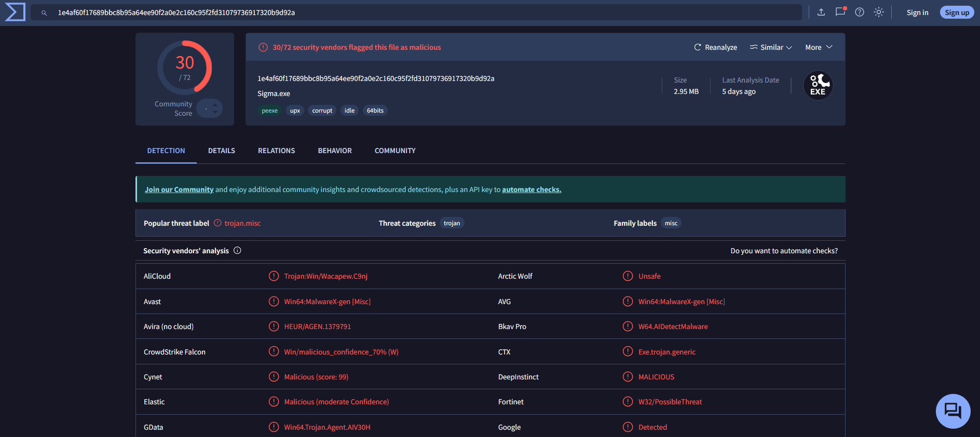Click the VirusTotal logo icon

click(x=15, y=12)
